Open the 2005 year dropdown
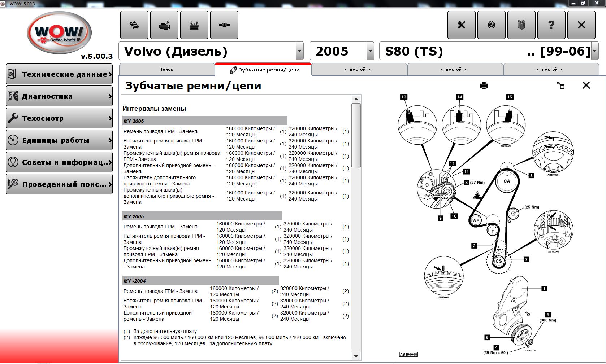 pyautogui.click(x=370, y=51)
